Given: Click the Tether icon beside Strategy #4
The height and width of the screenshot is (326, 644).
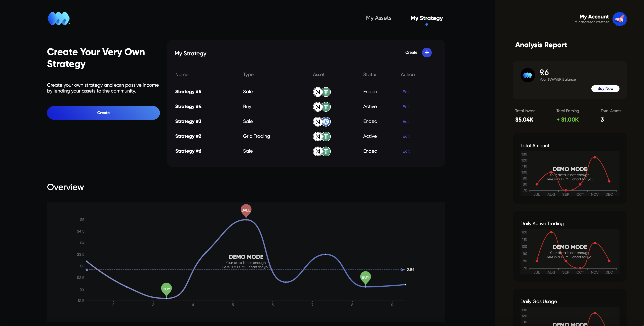Looking at the screenshot, I should (x=326, y=106).
